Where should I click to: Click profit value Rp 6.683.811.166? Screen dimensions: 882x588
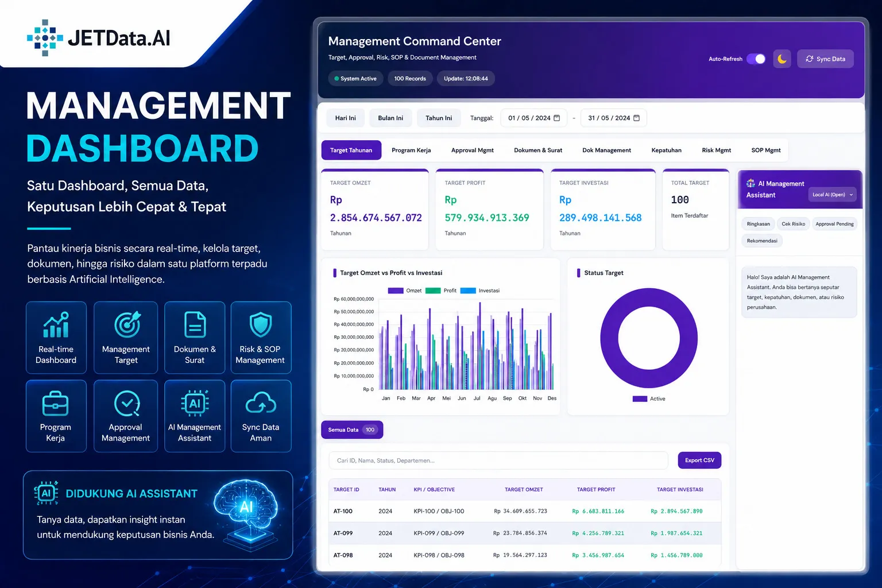598,511
